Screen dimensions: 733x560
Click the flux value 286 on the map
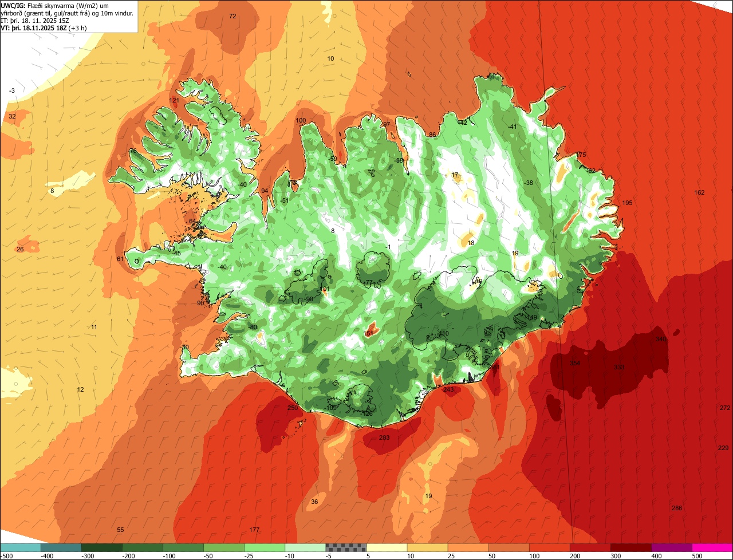coord(677,508)
